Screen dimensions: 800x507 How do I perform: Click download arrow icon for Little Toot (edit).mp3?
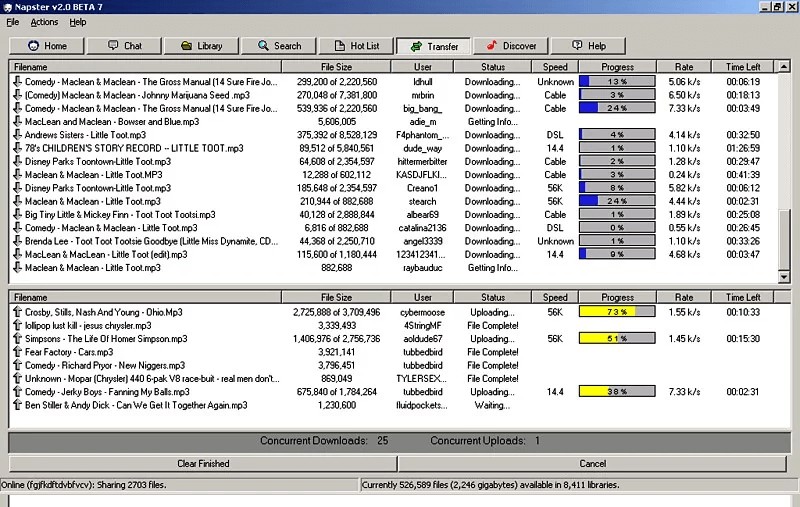click(x=17, y=254)
